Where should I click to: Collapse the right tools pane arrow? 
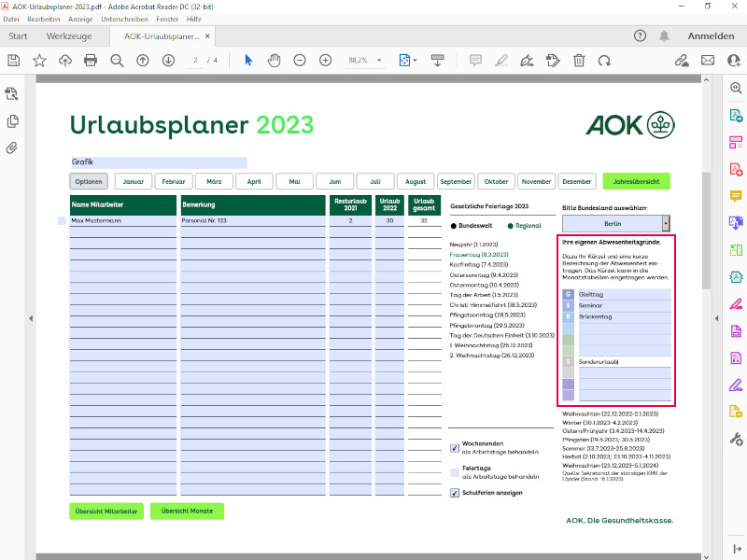pos(716,318)
